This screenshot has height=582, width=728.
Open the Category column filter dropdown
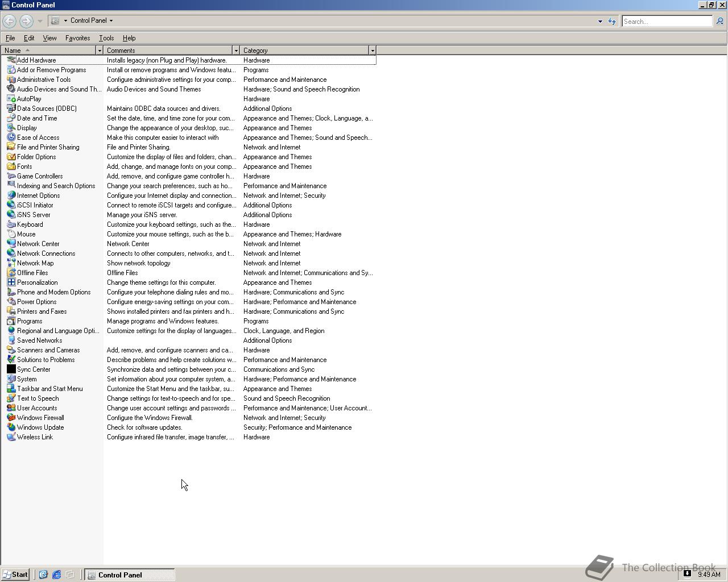point(373,51)
